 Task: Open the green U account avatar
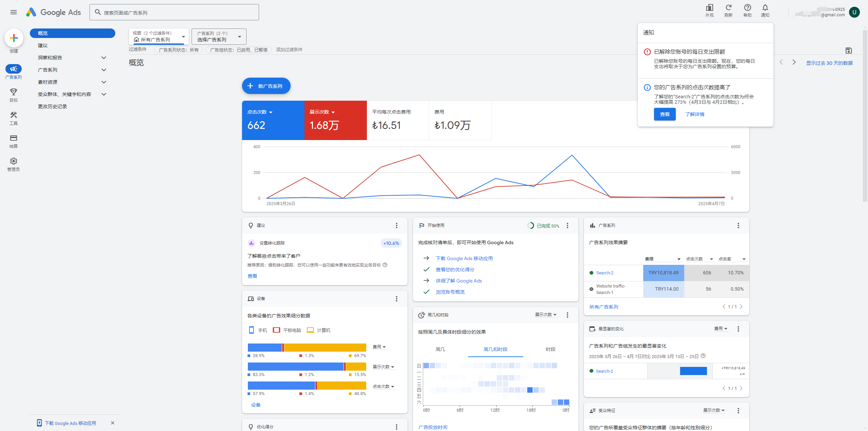(x=854, y=12)
